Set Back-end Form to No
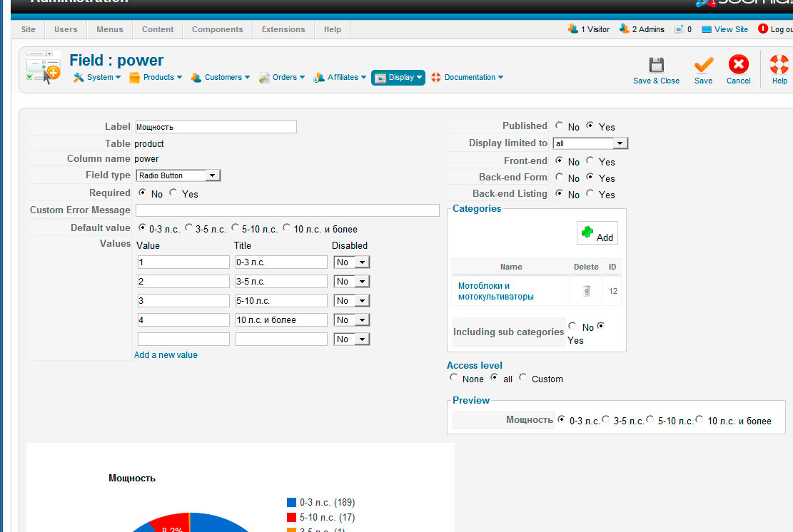The image size is (793, 532). (559, 177)
